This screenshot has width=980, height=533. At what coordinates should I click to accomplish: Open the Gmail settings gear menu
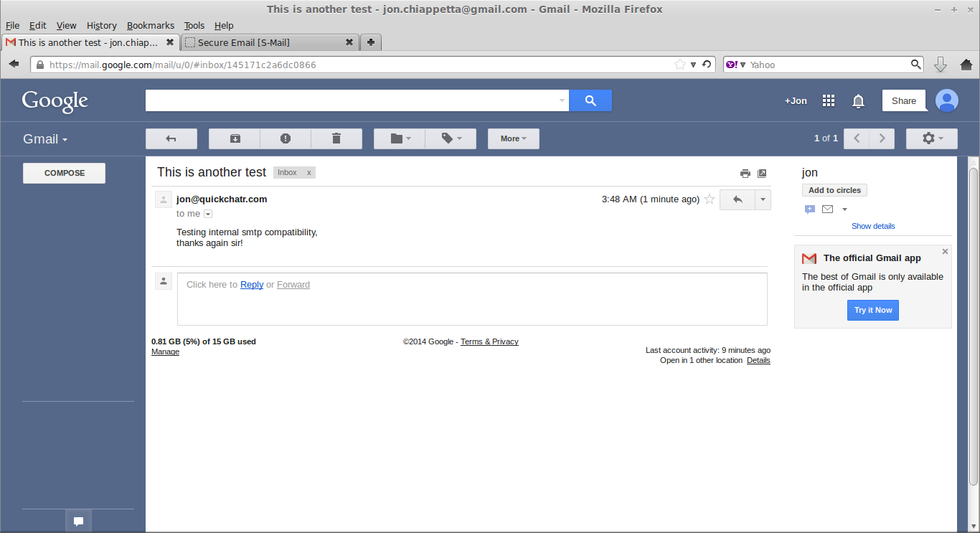(x=932, y=138)
